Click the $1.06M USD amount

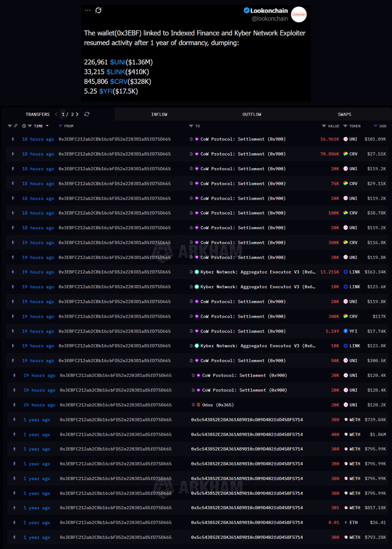(378, 434)
